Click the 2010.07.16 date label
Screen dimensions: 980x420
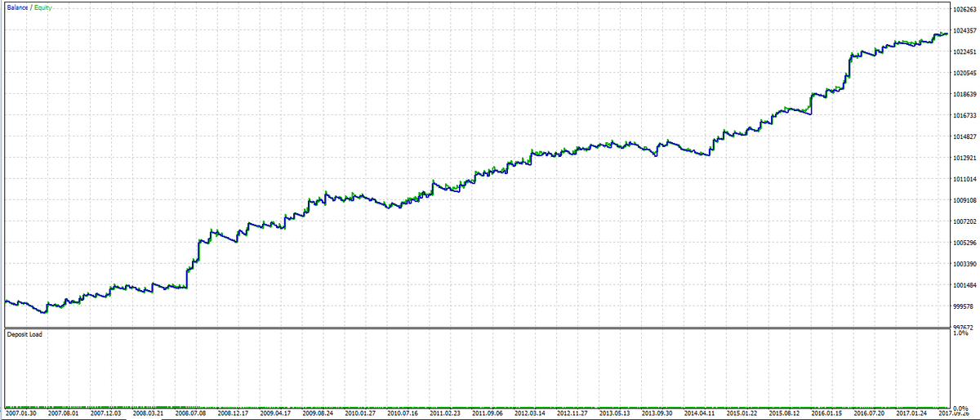(403, 414)
